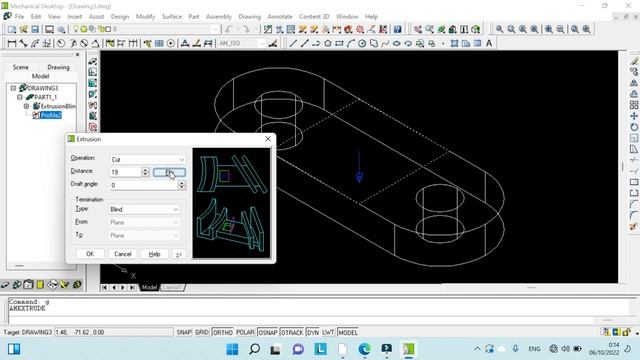This screenshot has height=360, width=640.
Task: Select the Line draw tool
Action: point(293,43)
